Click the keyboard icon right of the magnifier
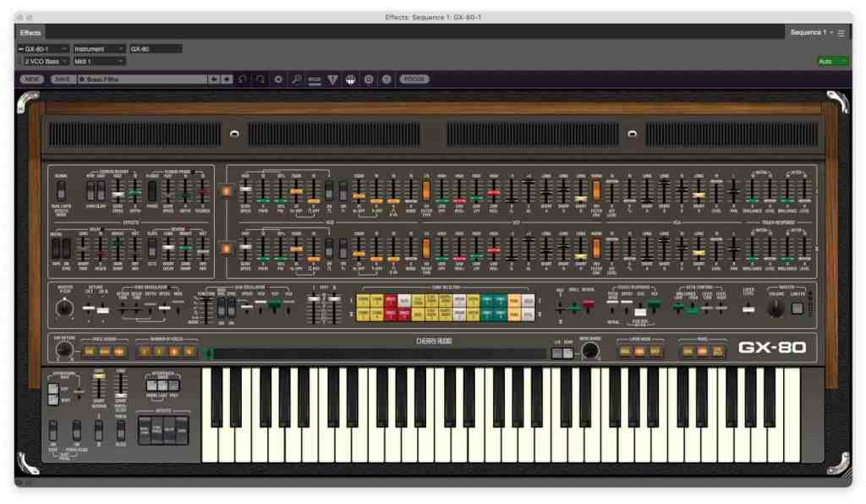This screenshot has height=504, width=866. pos(315,79)
